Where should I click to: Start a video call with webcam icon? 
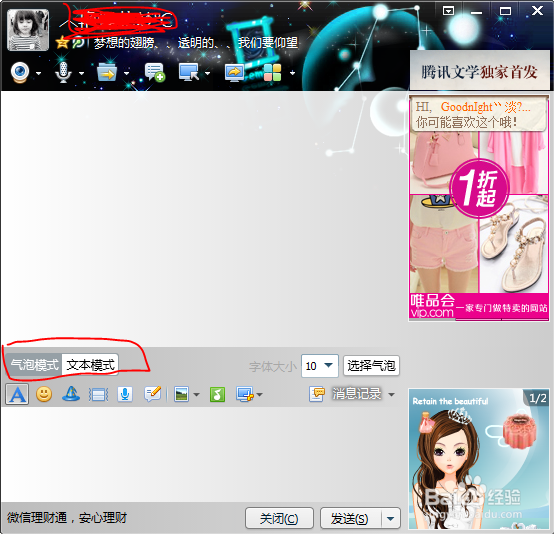(x=20, y=72)
